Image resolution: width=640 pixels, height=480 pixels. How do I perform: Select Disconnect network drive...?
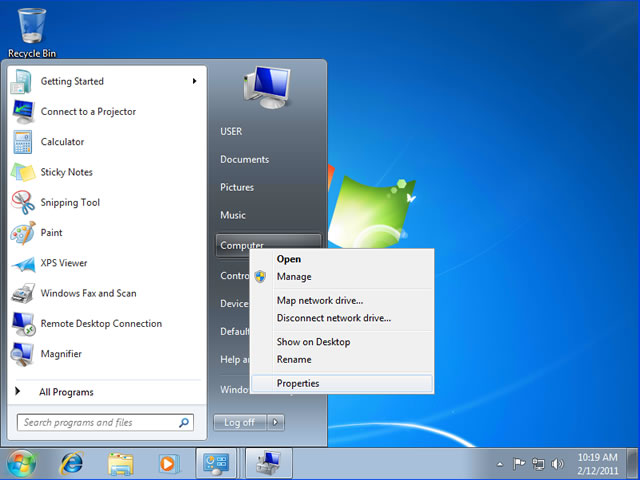click(342, 318)
